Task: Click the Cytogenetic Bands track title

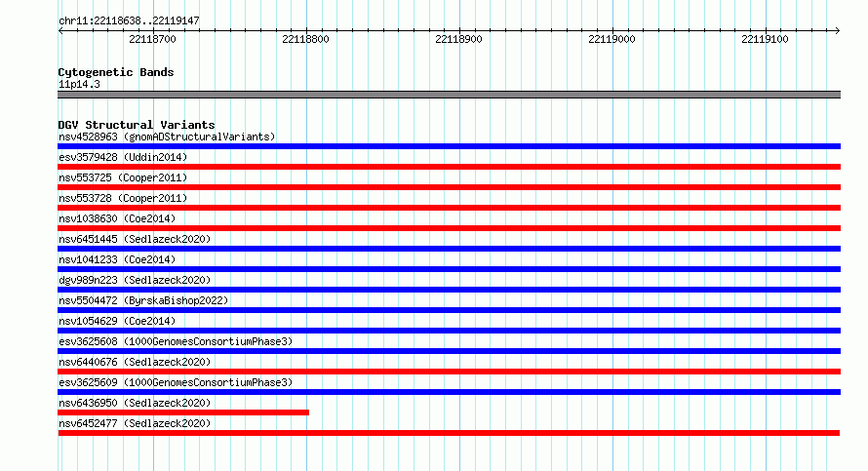Action: pyautogui.click(x=116, y=72)
